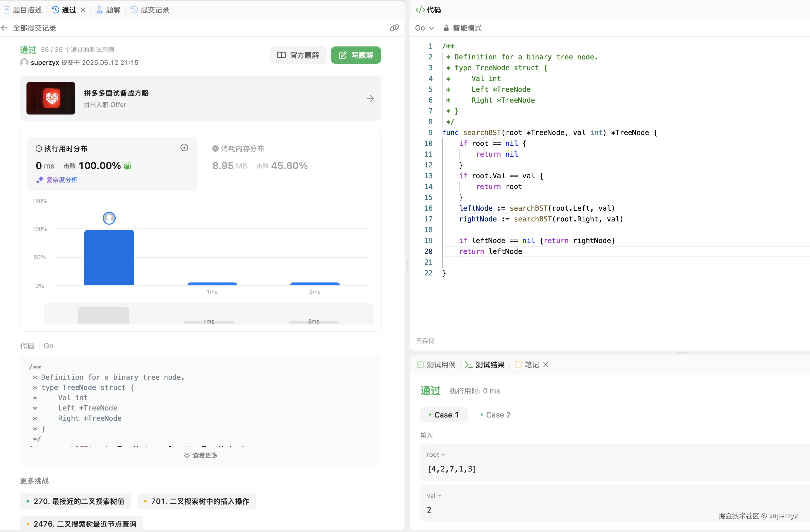Open challenge 701. 二叉搜索树中的插入操作
Viewport: 810px width, 532px height.
tap(197, 501)
